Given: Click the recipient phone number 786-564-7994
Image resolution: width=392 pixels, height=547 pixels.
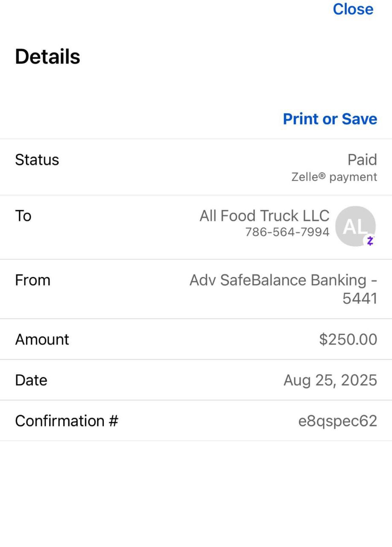Looking at the screenshot, I should (x=287, y=232).
